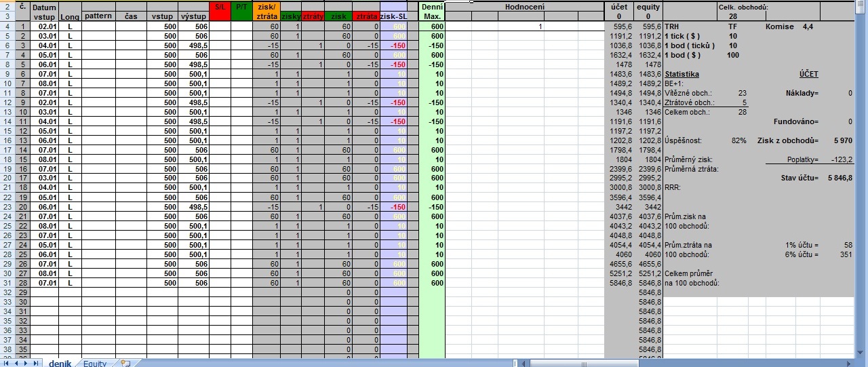Select the čas column header cell
868x367 pixels.
click(131, 16)
